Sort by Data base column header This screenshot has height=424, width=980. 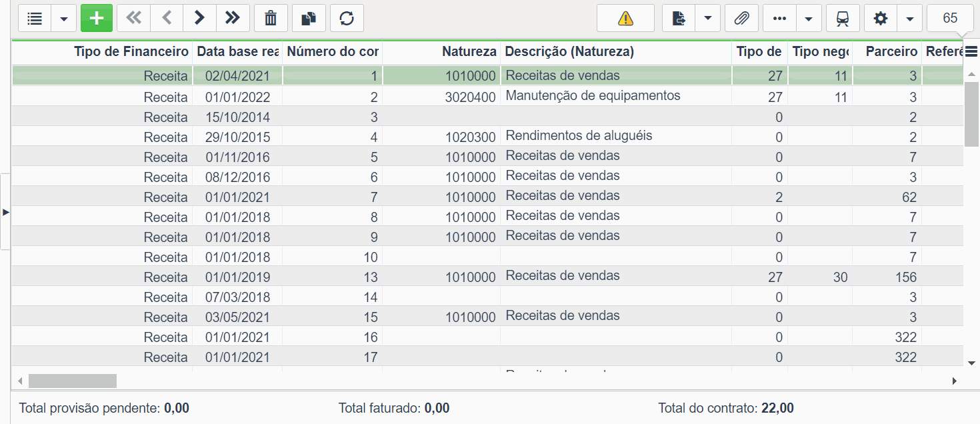pos(237,51)
